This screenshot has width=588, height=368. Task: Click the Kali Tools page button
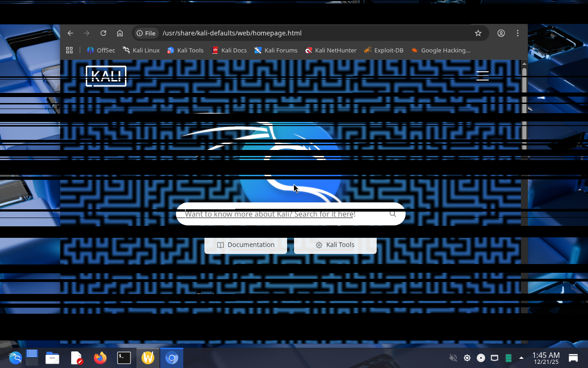335,245
